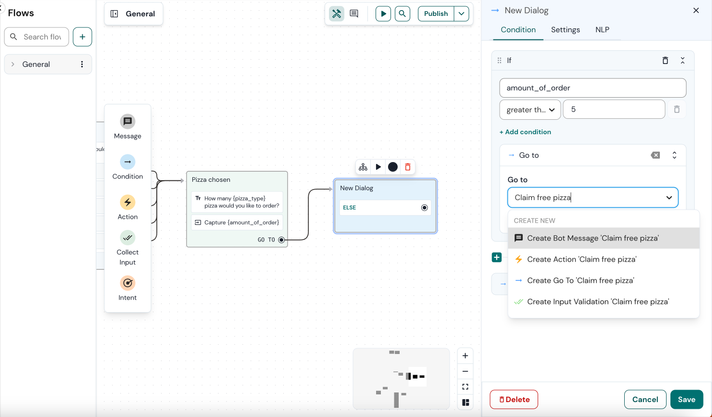Expand the Publish dropdown arrow
This screenshot has width=712, height=417.
(461, 14)
